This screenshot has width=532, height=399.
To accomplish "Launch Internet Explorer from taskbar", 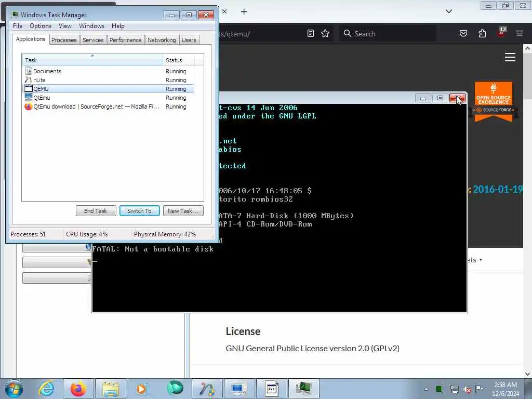I will click(x=46, y=389).
